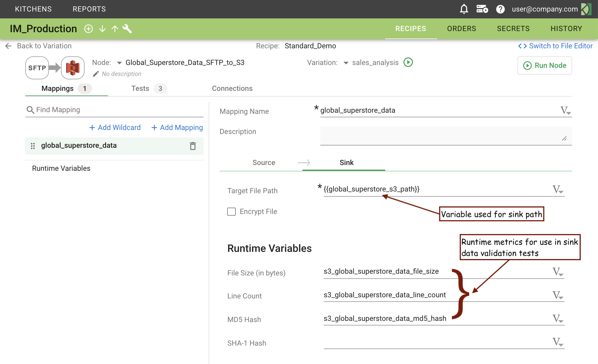Click the add plus circle icon beside IM_Production
Screen dimensions: 598x364
89,29
